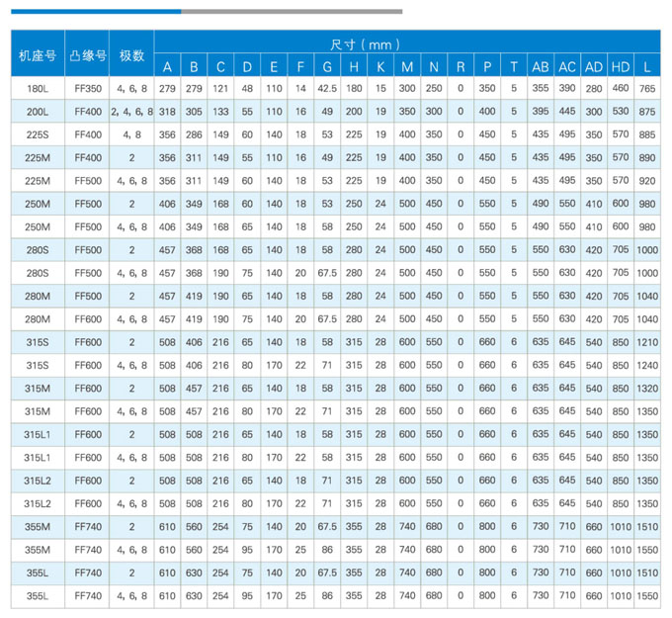Select the HD value 460
Viewport: 672px width, 618px height.
[621, 89]
